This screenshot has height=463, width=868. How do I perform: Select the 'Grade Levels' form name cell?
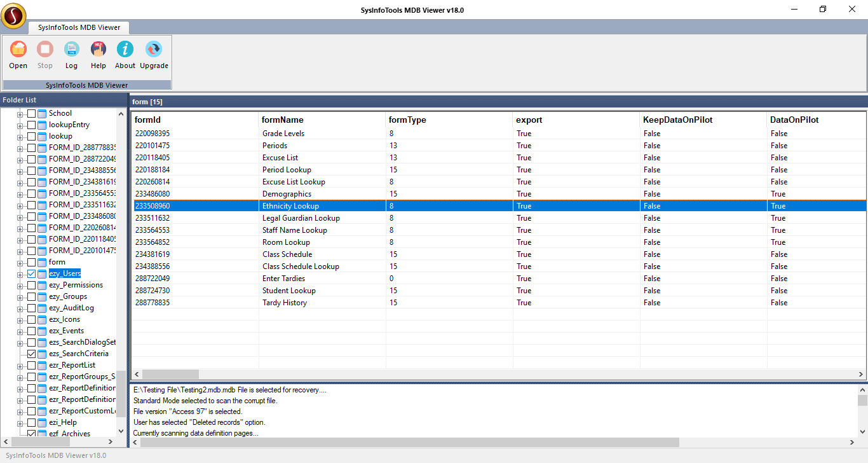[283, 134]
